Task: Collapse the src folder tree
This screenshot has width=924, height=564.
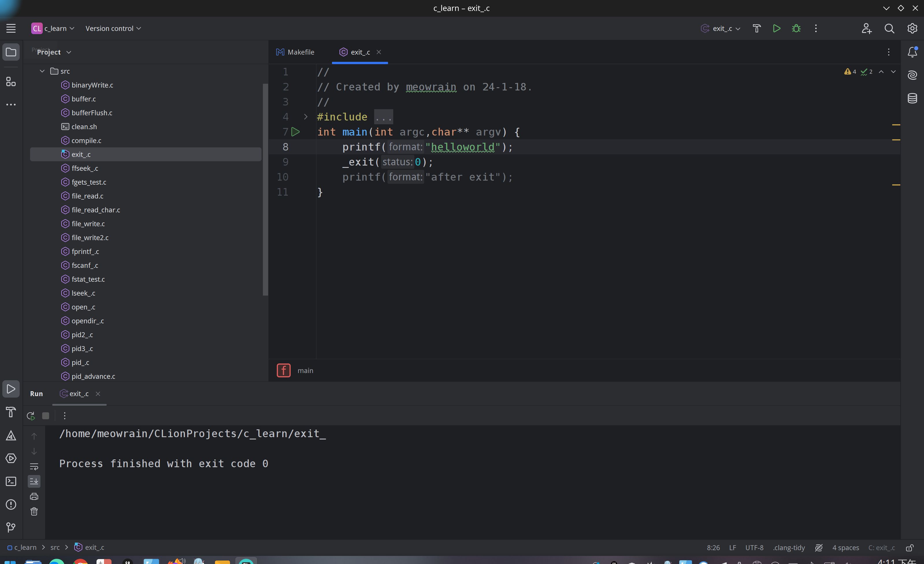Action: pos(42,71)
